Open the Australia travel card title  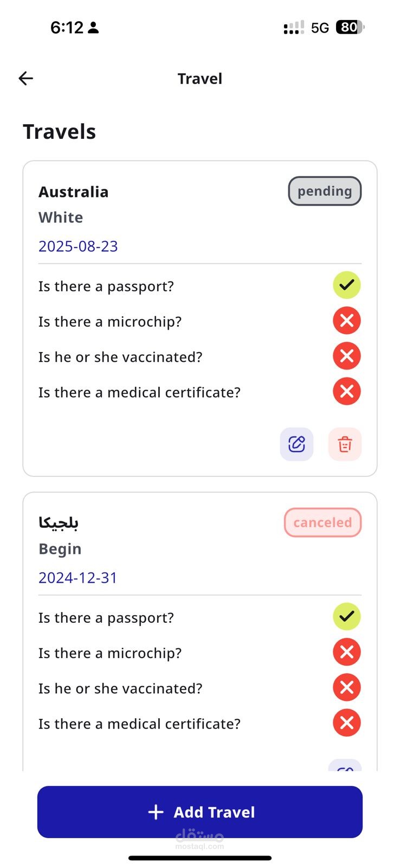pyautogui.click(x=74, y=192)
